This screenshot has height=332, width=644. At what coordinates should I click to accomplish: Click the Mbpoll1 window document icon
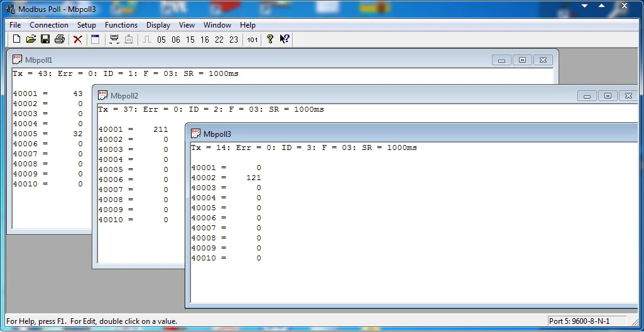17,60
